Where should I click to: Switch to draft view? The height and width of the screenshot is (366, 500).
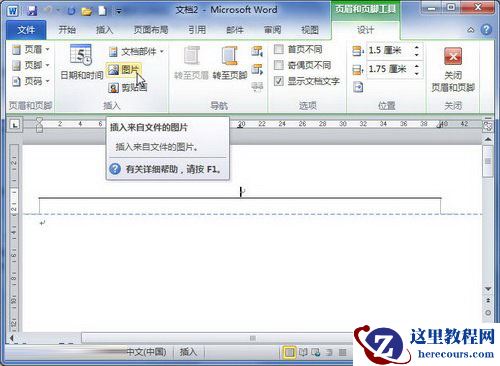point(342,352)
